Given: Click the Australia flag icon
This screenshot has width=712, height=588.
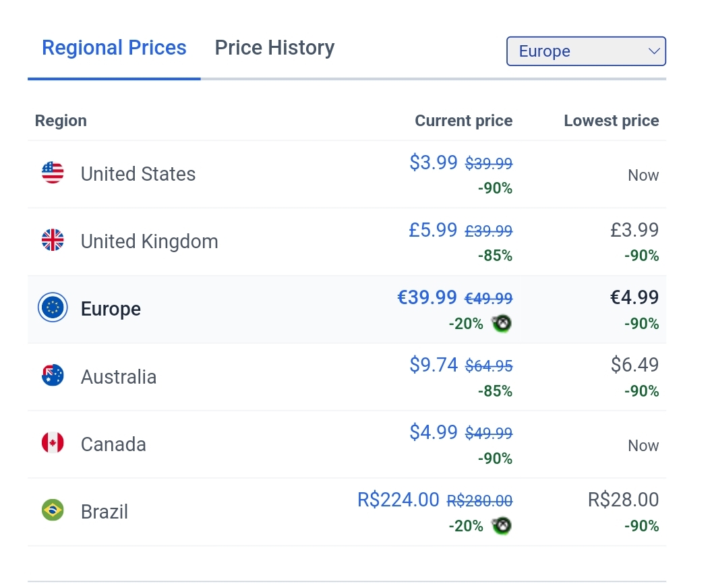Looking at the screenshot, I should pyautogui.click(x=53, y=376).
